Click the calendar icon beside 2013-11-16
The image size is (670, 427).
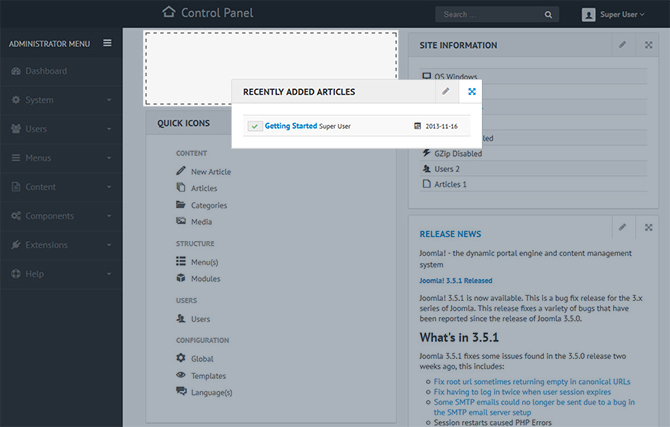417,126
